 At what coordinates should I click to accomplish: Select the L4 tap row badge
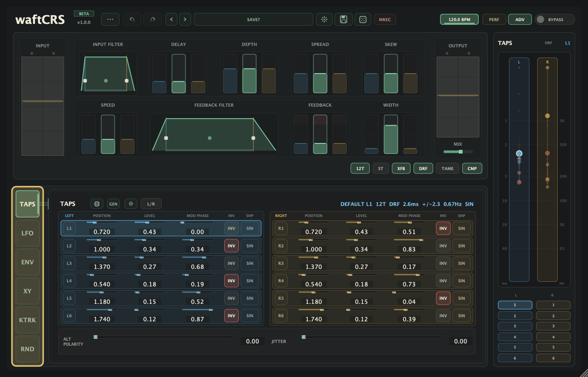[69, 281]
